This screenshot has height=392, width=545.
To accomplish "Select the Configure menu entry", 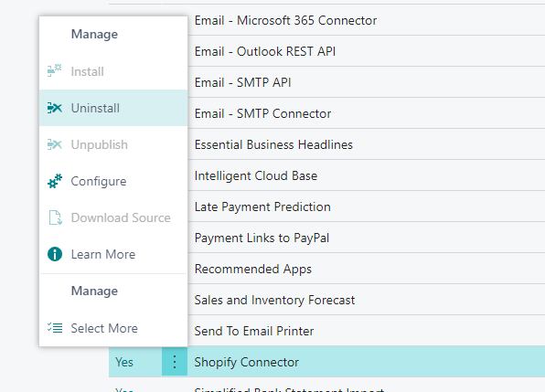I will [113, 181].
